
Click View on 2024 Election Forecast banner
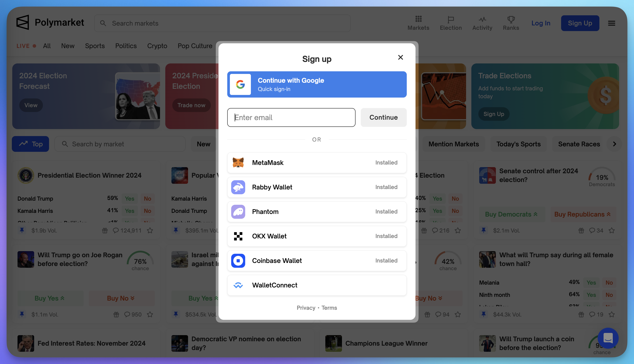click(31, 105)
